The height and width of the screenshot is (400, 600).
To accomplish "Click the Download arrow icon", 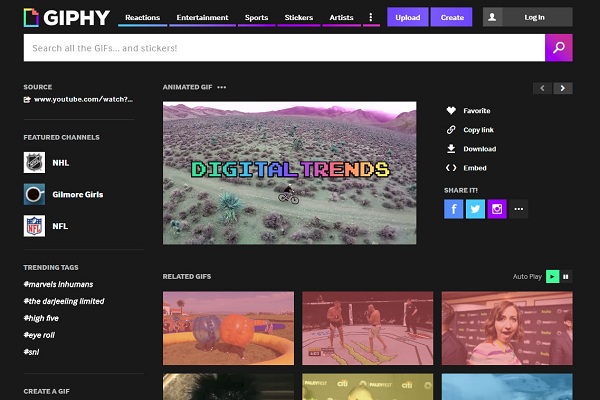I will click(x=451, y=149).
